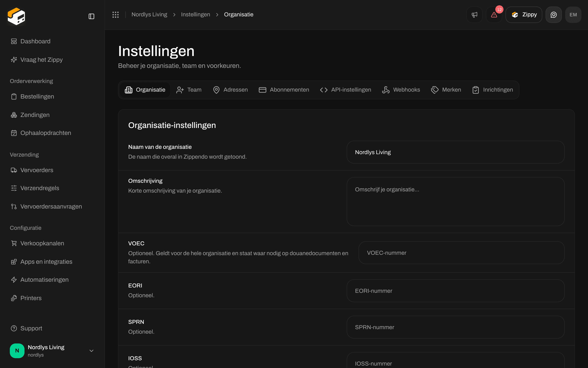The width and height of the screenshot is (588, 368).
Task: Click the Apps en integraties icon
Action: [x=14, y=262]
